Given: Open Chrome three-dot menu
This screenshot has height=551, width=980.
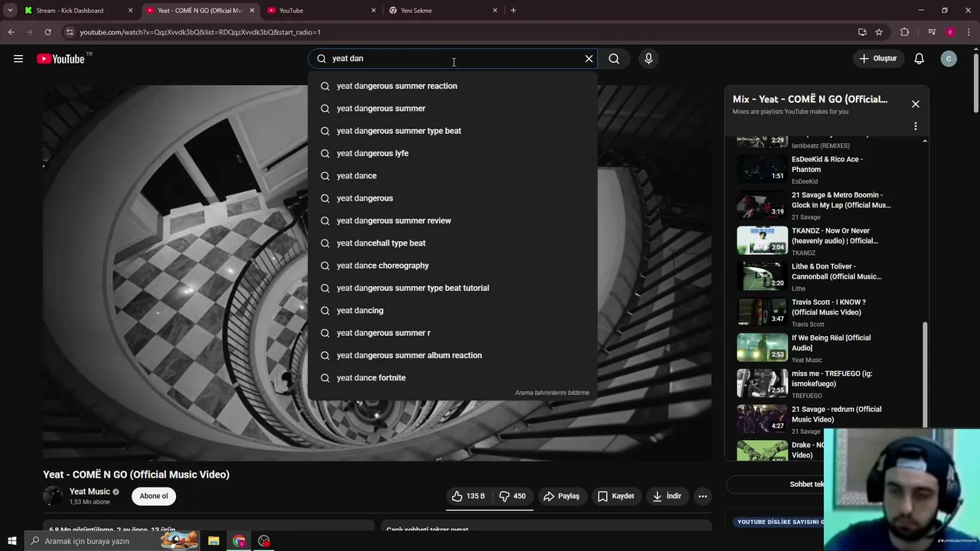Looking at the screenshot, I should (969, 32).
